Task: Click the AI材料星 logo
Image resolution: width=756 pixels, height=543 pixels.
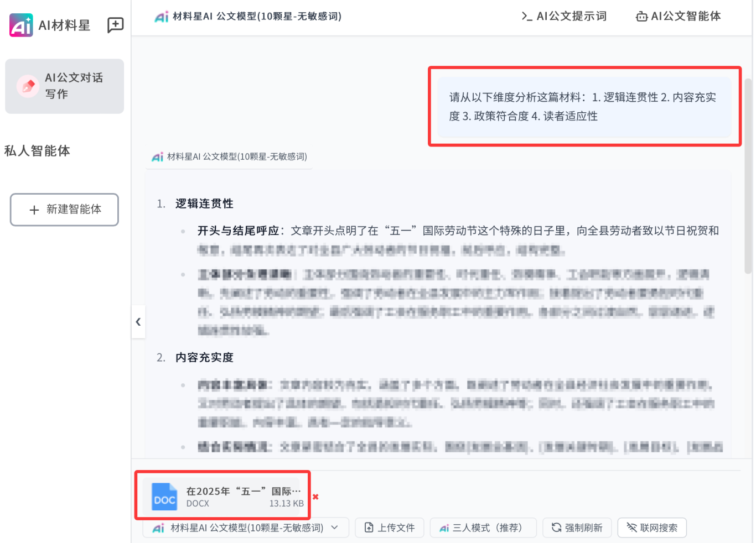Action: click(x=22, y=25)
